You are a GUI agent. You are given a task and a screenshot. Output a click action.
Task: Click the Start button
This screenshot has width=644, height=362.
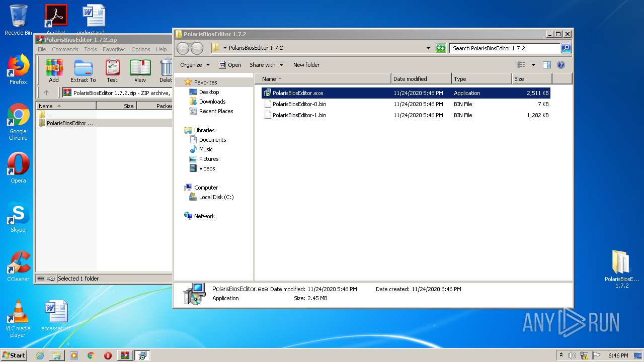14,355
